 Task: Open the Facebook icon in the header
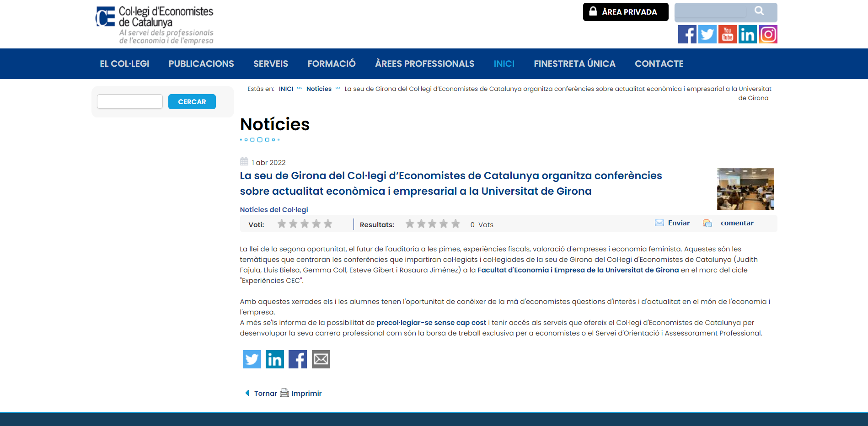687,34
